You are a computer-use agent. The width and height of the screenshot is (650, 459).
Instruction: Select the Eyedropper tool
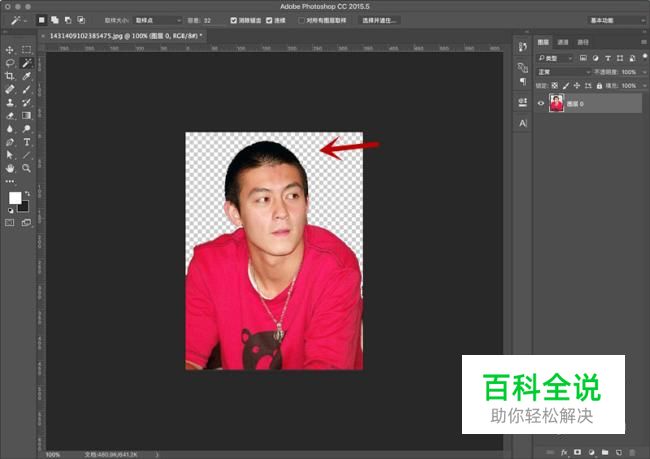(26, 75)
